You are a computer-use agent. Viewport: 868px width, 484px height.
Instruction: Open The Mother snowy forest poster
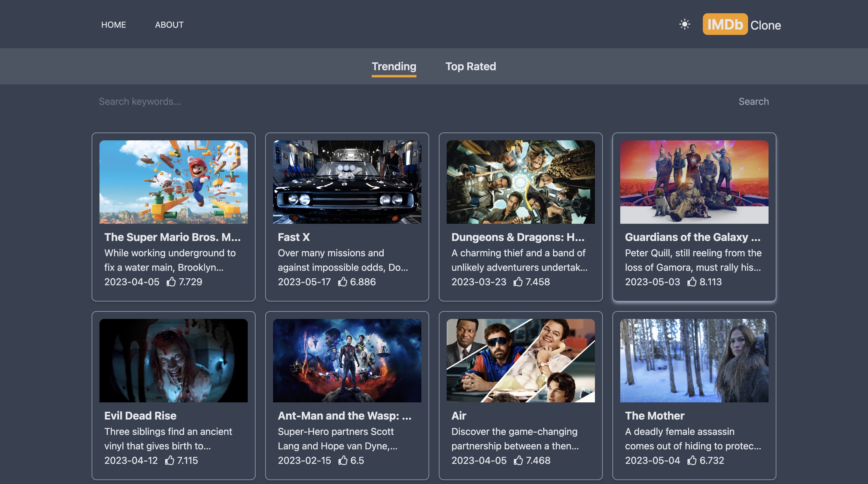(x=694, y=361)
